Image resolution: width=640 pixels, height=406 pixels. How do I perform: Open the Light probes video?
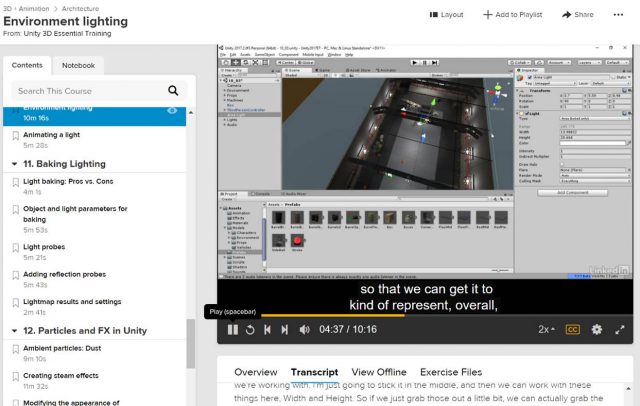click(x=44, y=247)
